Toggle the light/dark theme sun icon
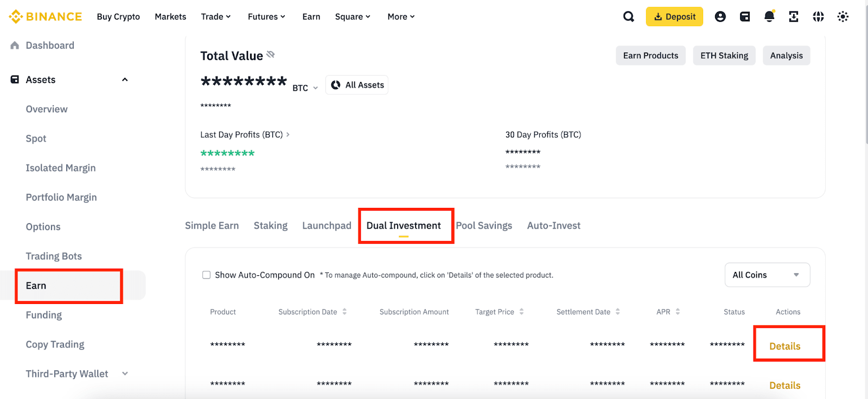This screenshot has width=868, height=399. point(843,17)
